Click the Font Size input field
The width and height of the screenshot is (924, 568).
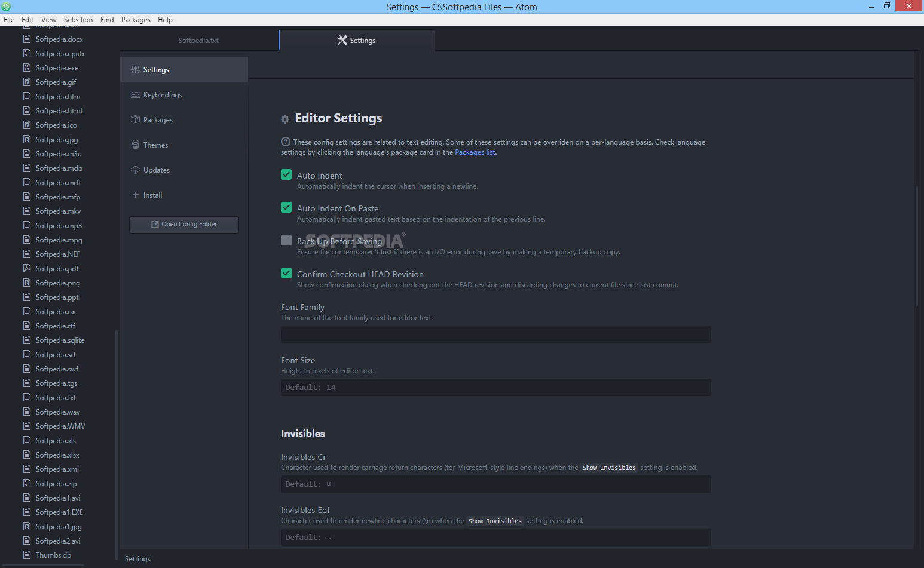click(x=496, y=387)
